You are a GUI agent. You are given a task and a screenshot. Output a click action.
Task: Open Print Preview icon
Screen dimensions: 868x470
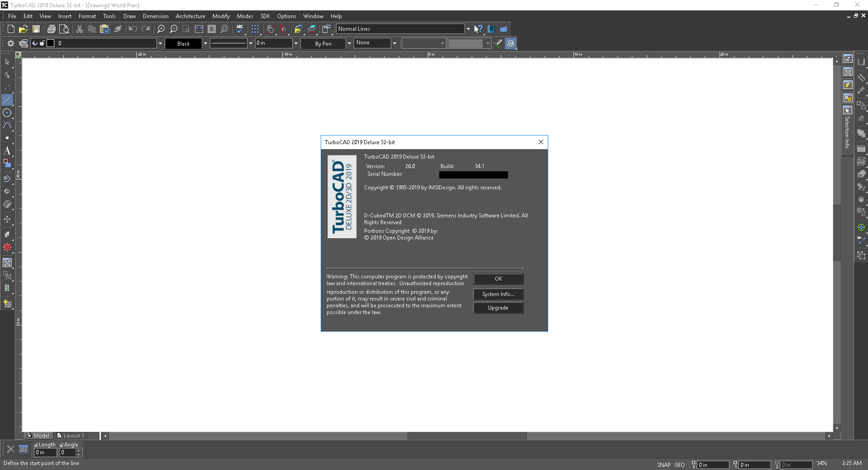coord(64,29)
